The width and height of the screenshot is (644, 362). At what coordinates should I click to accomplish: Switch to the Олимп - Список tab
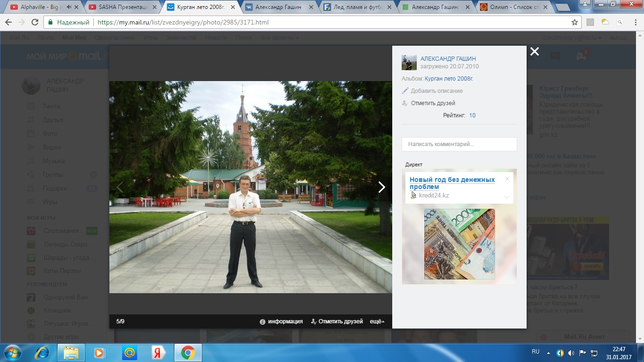[512, 7]
